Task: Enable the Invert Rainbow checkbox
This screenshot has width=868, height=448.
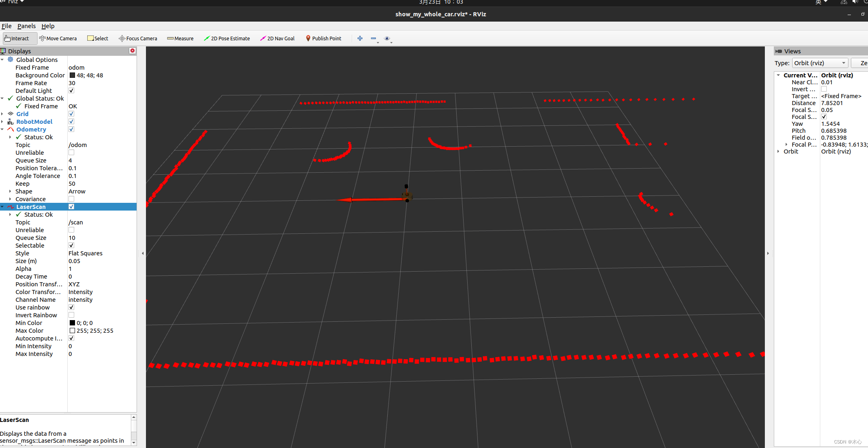Action: pyautogui.click(x=71, y=315)
